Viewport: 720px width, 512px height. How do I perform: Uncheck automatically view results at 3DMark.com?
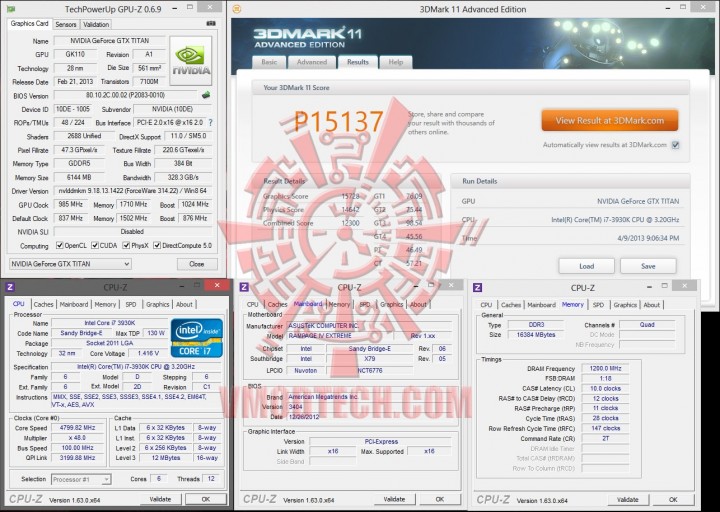point(675,145)
